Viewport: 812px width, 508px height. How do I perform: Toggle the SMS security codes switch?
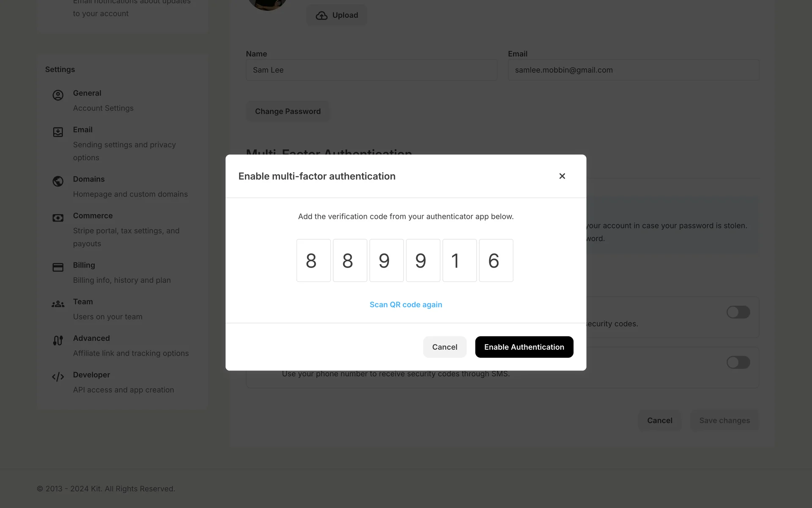tap(738, 362)
